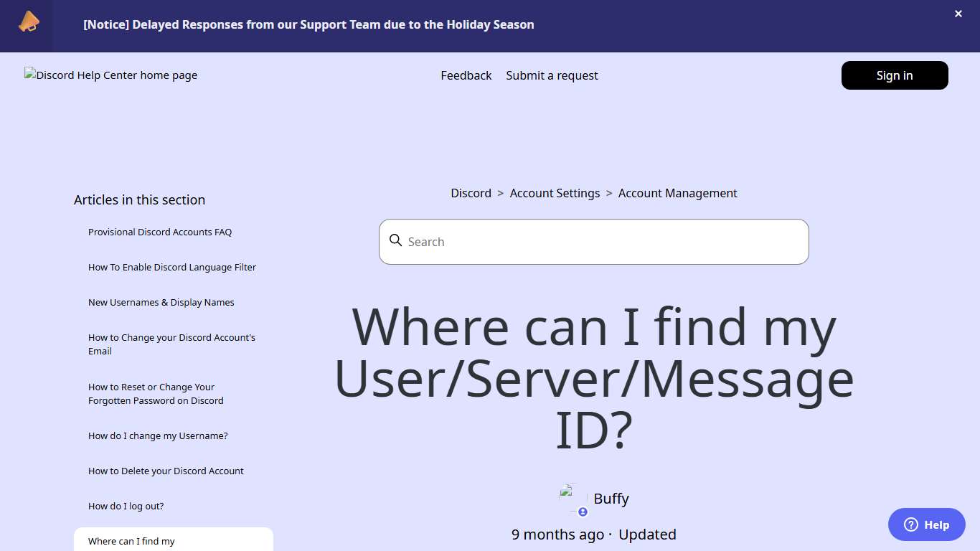980x551 pixels.
Task: Open the How do I log out article
Action: click(x=126, y=506)
